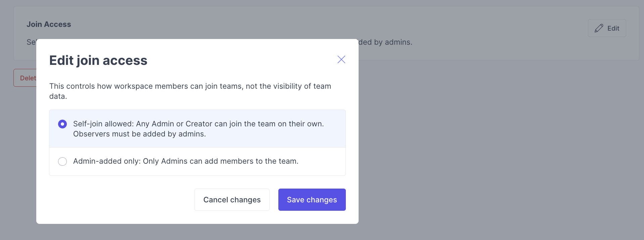644x240 pixels.
Task: Click the description about workspace members joining
Action: click(x=190, y=86)
